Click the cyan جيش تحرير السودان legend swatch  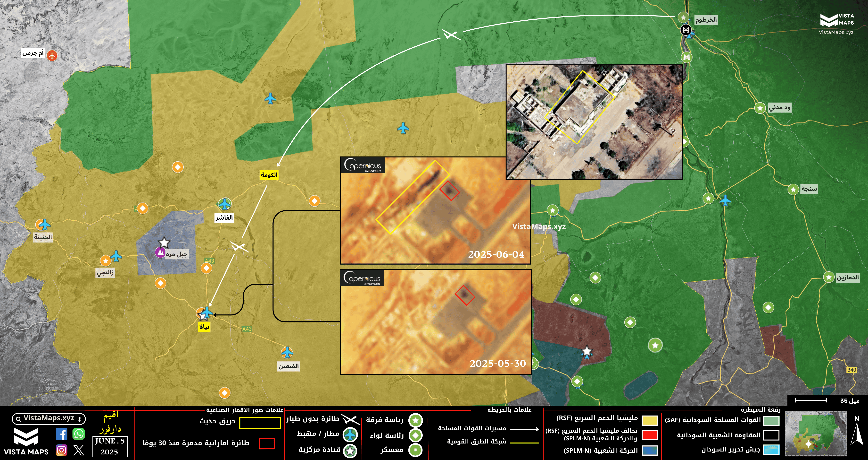(771, 450)
